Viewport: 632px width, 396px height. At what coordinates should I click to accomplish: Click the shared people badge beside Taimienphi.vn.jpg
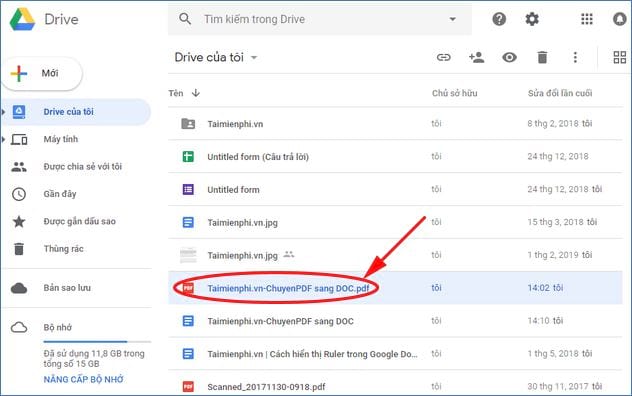click(x=289, y=254)
